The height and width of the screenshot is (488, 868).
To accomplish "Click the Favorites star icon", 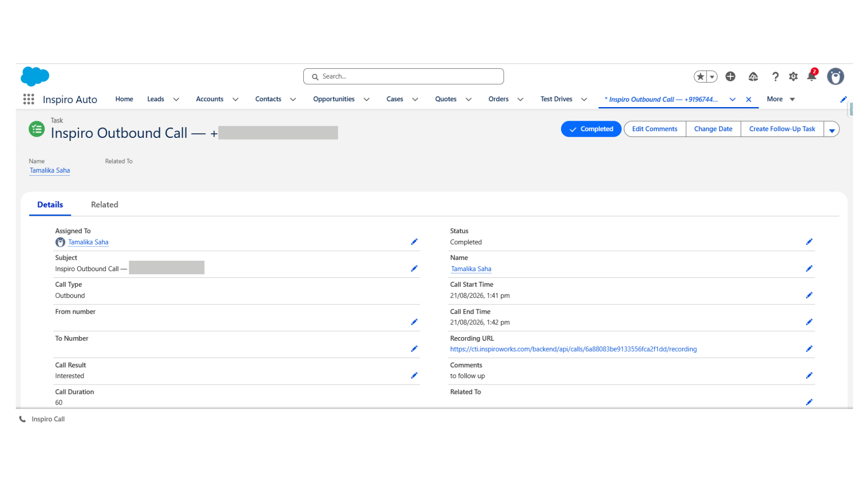I will [x=700, y=77].
